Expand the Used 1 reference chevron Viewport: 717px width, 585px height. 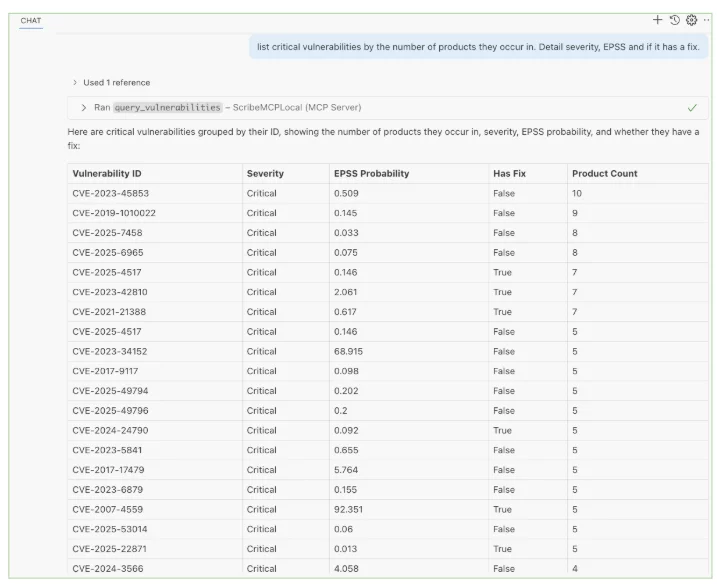point(75,82)
